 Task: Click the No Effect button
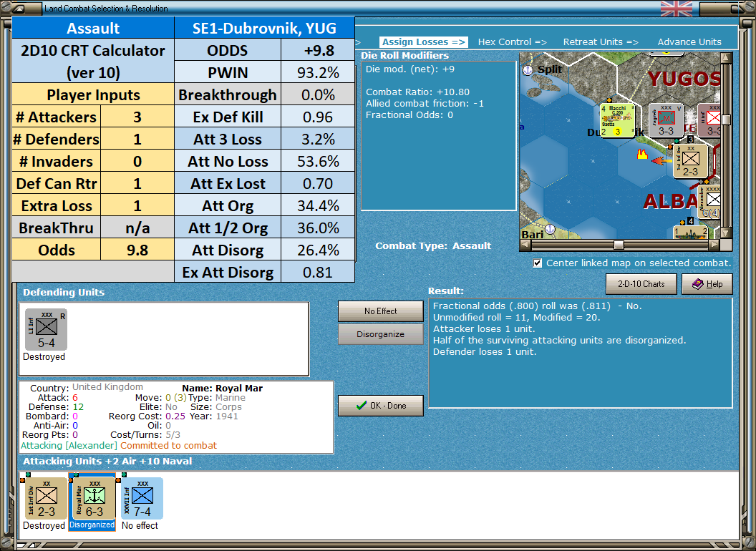(x=380, y=311)
